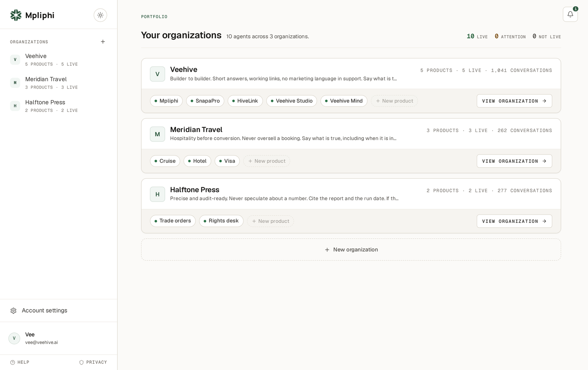Click the Account settings gear icon
The image size is (588, 370).
tap(14, 311)
